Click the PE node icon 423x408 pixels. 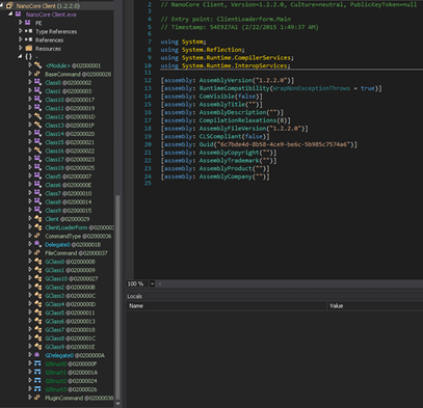28,23
